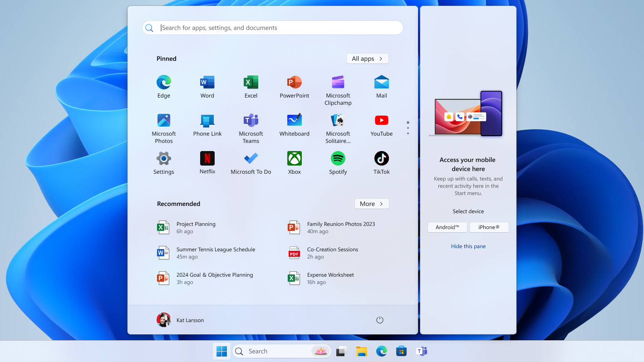Click the power button icon
644x362 pixels.
coord(380,320)
